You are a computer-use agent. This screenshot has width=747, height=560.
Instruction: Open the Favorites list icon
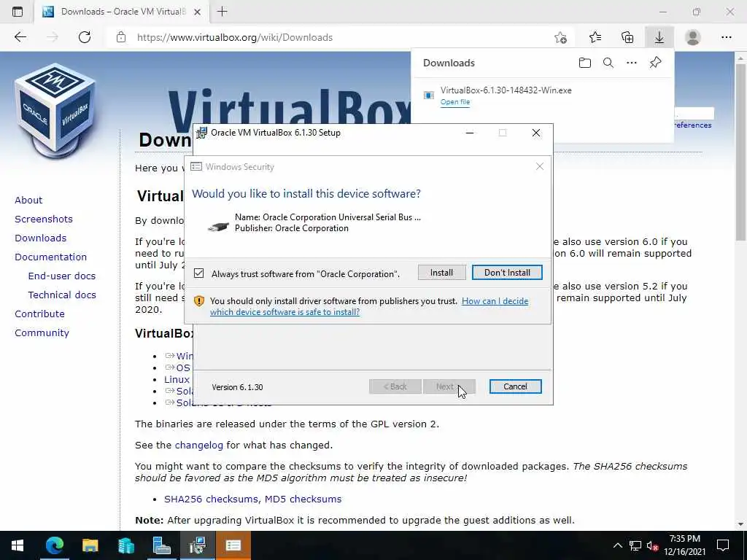click(x=595, y=37)
